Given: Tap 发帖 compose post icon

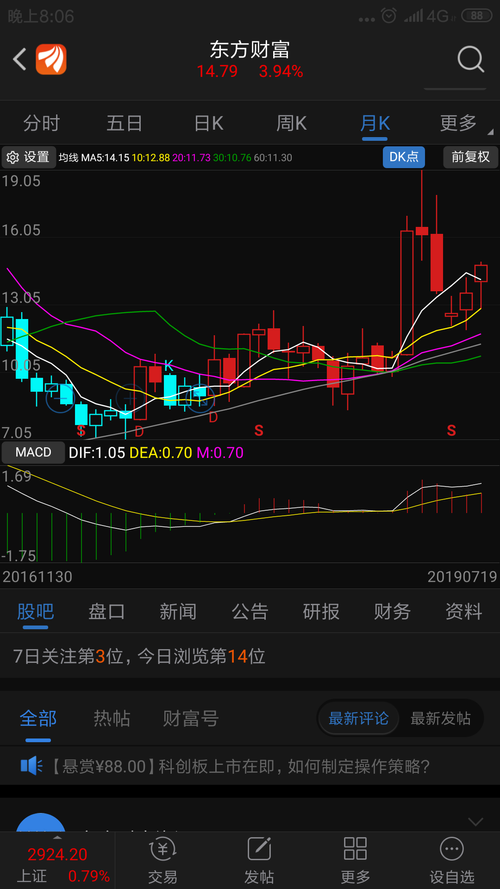Looking at the screenshot, I should [x=259, y=849].
